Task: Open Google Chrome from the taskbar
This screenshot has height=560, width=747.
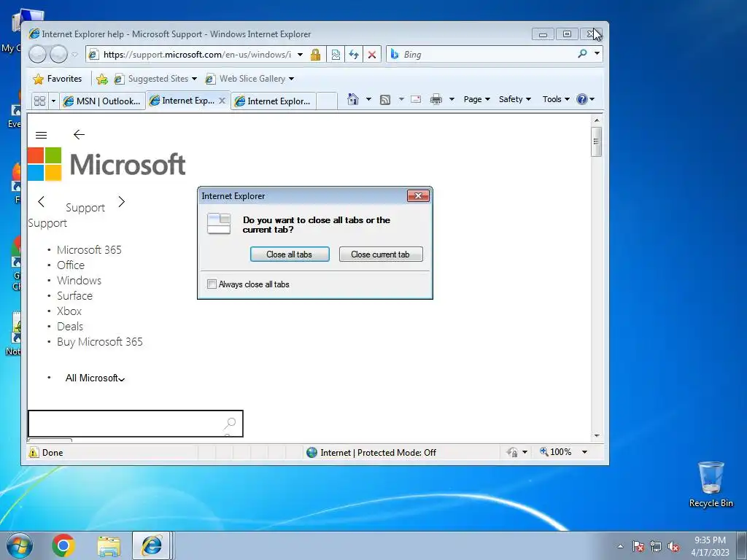Action: click(63, 545)
